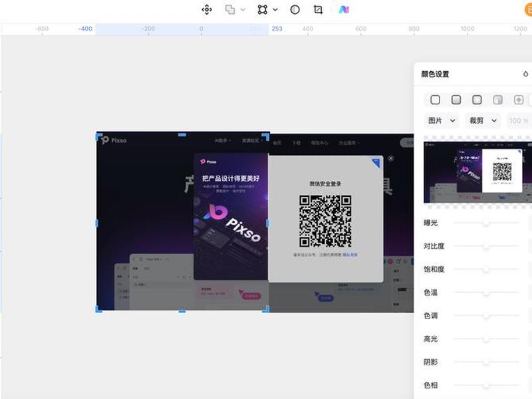Click the 曝光 exposure slider handle
Image resolution: width=532 pixels, height=399 pixels.
tap(486, 223)
